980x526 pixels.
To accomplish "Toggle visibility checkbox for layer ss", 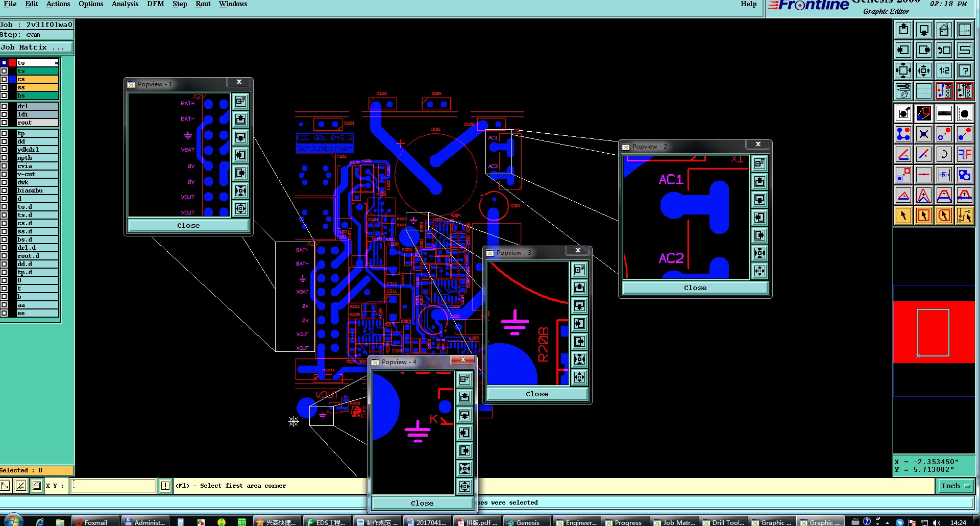I will (4, 87).
